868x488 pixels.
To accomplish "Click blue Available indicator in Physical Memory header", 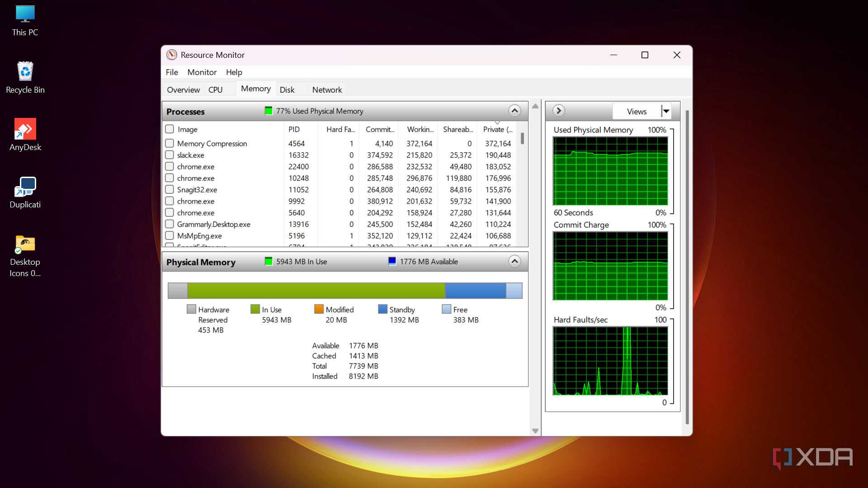I will [x=392, y=261].
